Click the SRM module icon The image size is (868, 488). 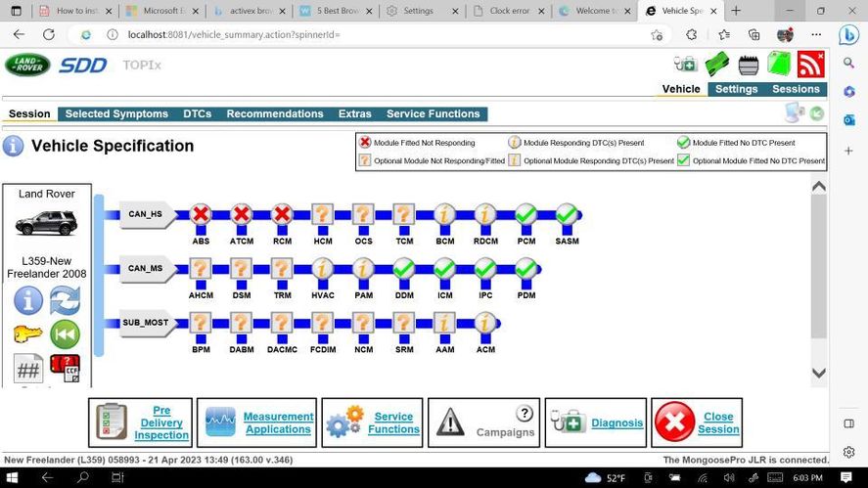click(x=404, y=323)
